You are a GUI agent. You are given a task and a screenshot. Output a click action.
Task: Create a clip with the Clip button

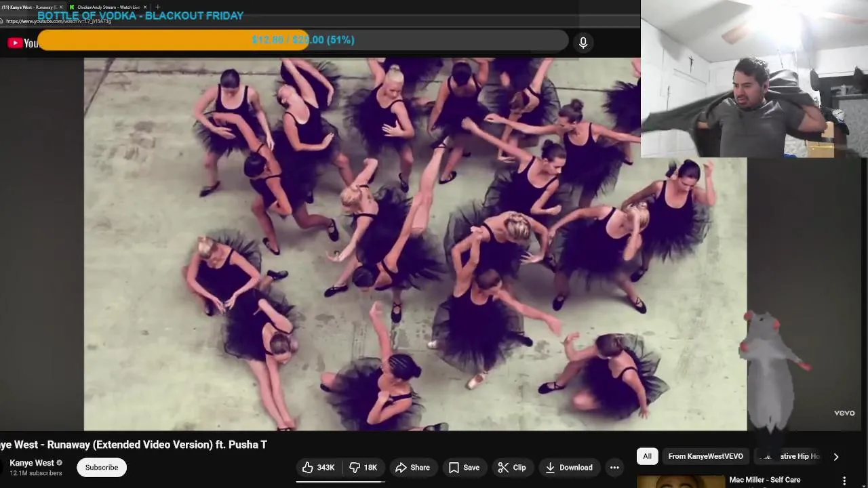coord(512,468)
